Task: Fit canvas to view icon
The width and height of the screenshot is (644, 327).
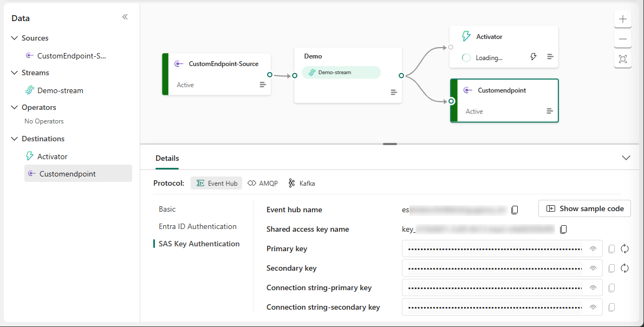Action: coord(623,59)
